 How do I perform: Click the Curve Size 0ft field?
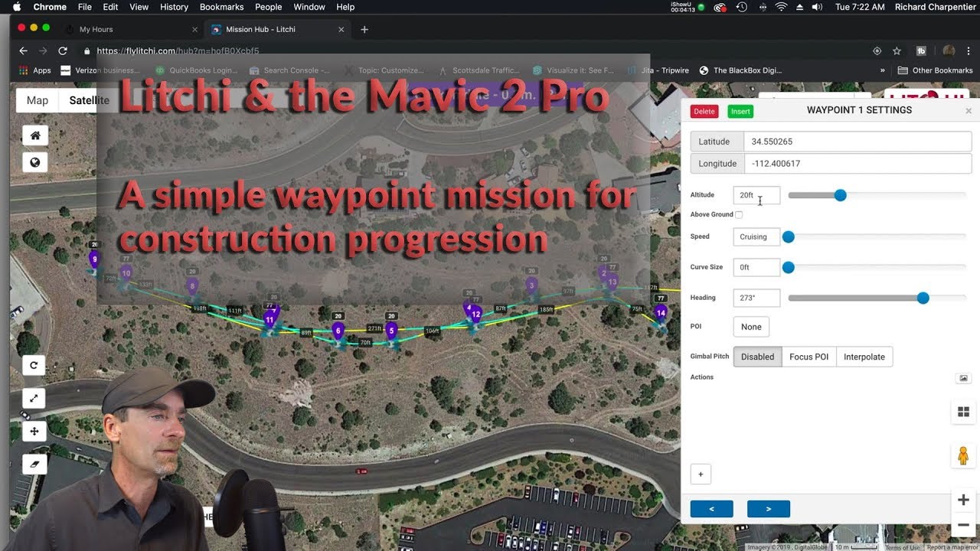756,267
